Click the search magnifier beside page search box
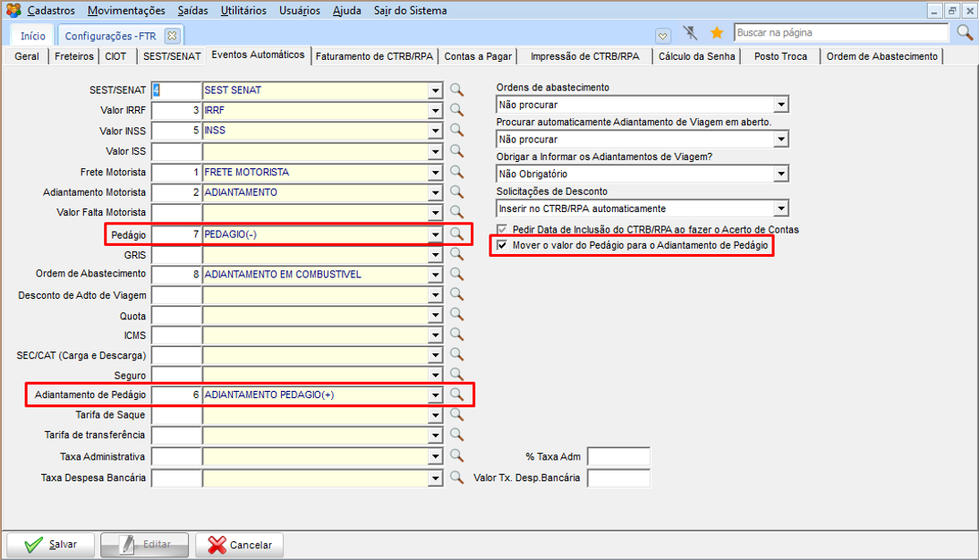Image resolution: width=979 pixels, height=560 pixels. 965,33
